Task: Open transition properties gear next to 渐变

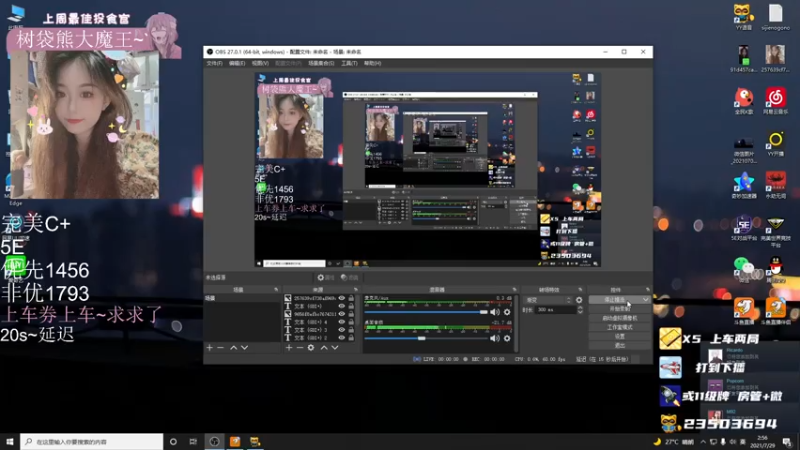Action: [x=579, y=300]
